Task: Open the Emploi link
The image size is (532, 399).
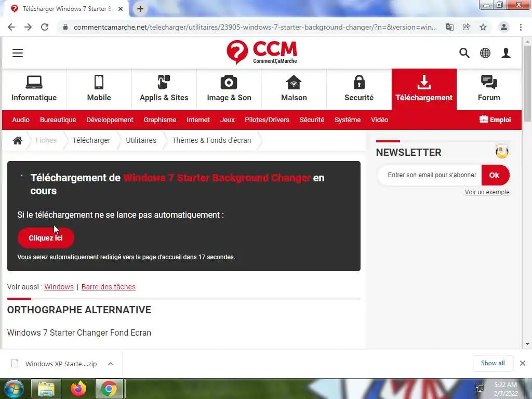Action: (495, 120)
